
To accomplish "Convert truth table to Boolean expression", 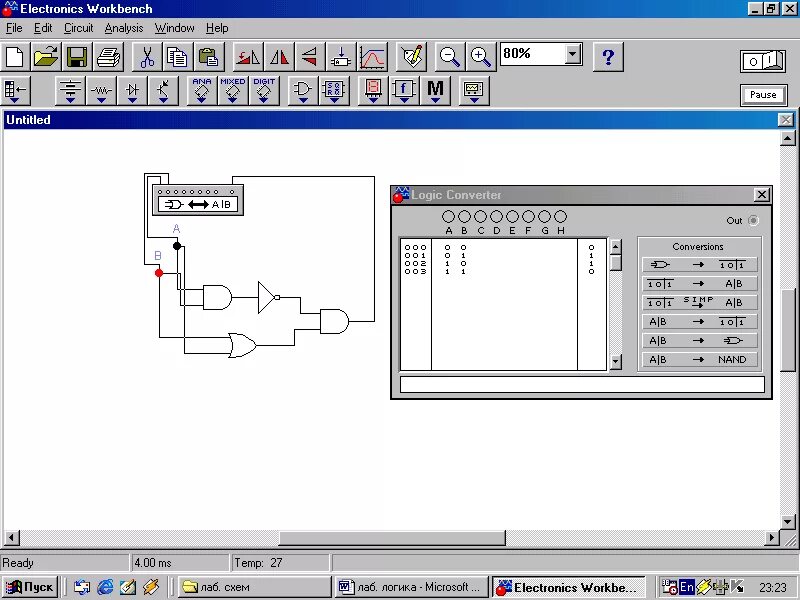I will coord(699,284).
